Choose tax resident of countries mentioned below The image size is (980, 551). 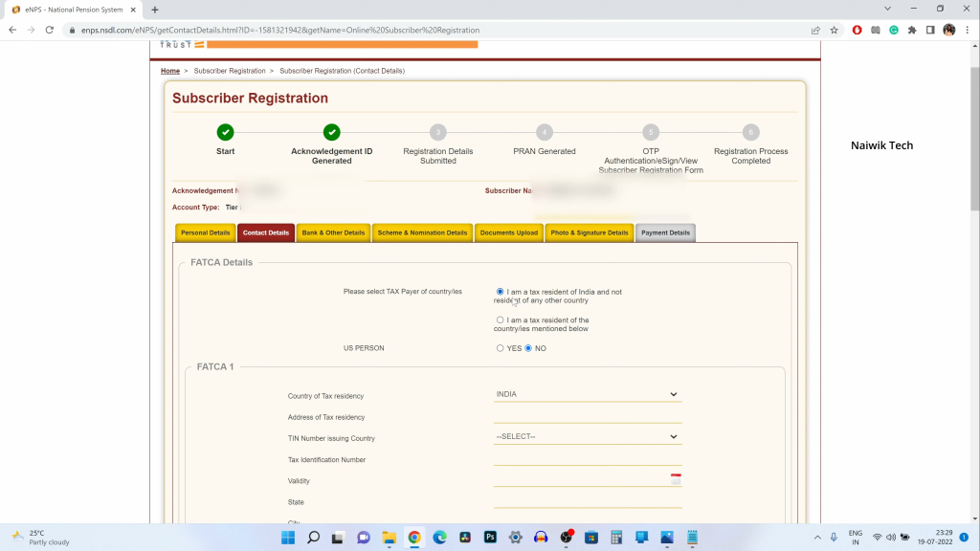click(x=500, y=320)
